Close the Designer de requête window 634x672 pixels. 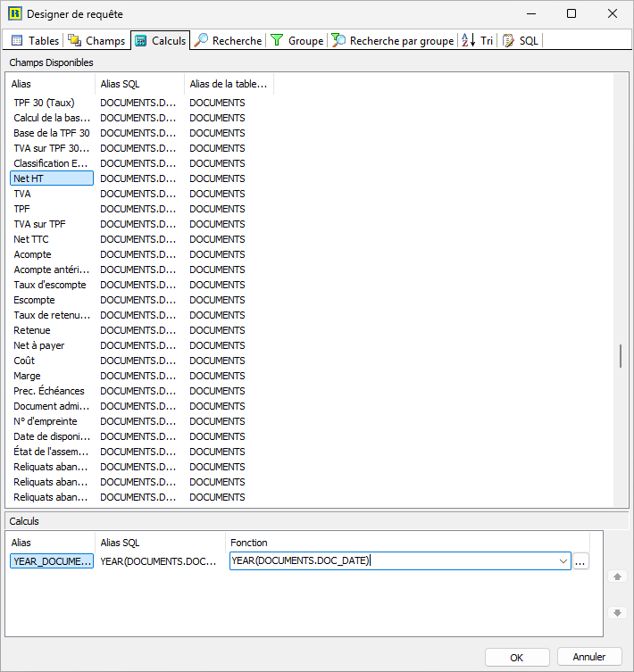(x=613, y=13)
